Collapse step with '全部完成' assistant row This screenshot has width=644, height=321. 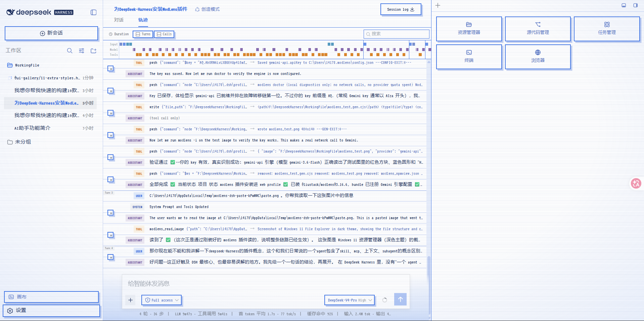coord(110,179)
